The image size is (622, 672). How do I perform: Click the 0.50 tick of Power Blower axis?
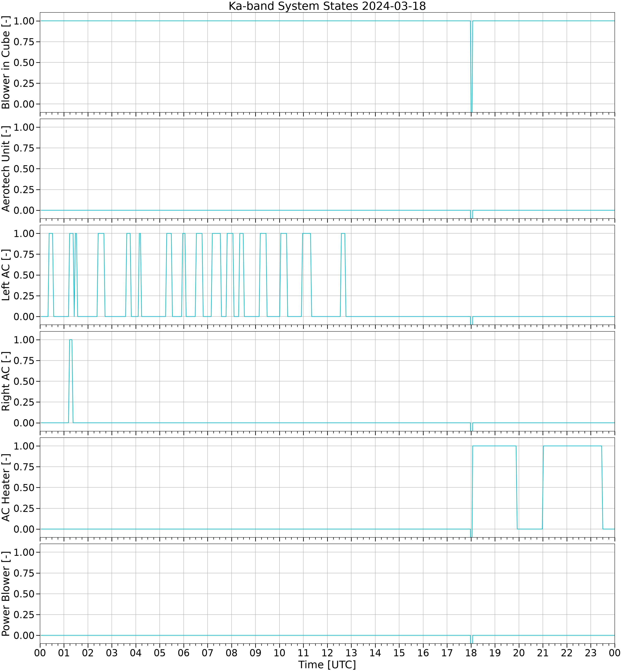pos(24,594)
